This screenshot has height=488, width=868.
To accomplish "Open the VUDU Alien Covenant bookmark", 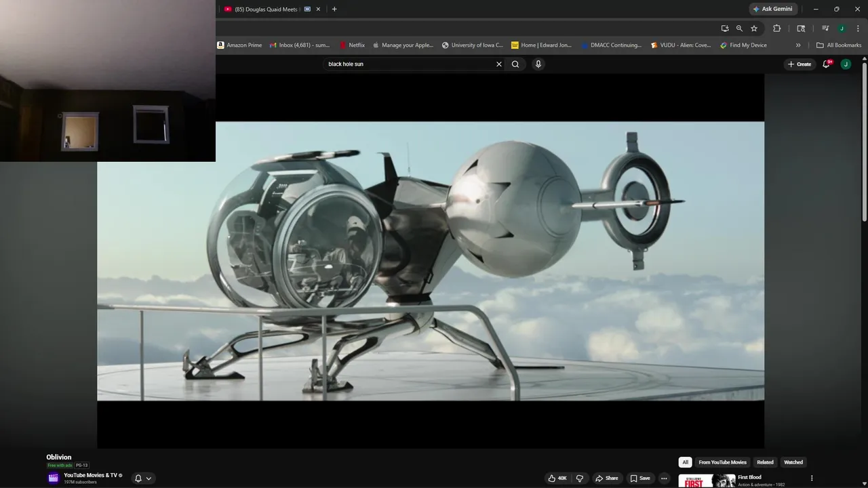I will click(x=681, y=45).
